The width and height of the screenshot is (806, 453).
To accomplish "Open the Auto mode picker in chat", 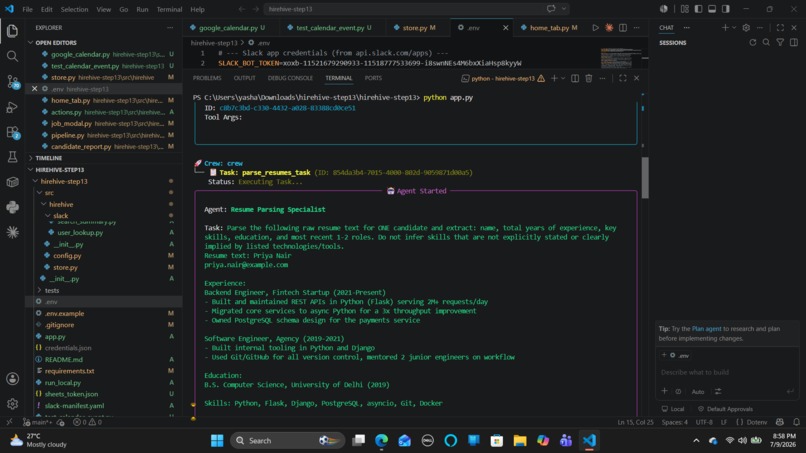I will (x=698, y=392).
